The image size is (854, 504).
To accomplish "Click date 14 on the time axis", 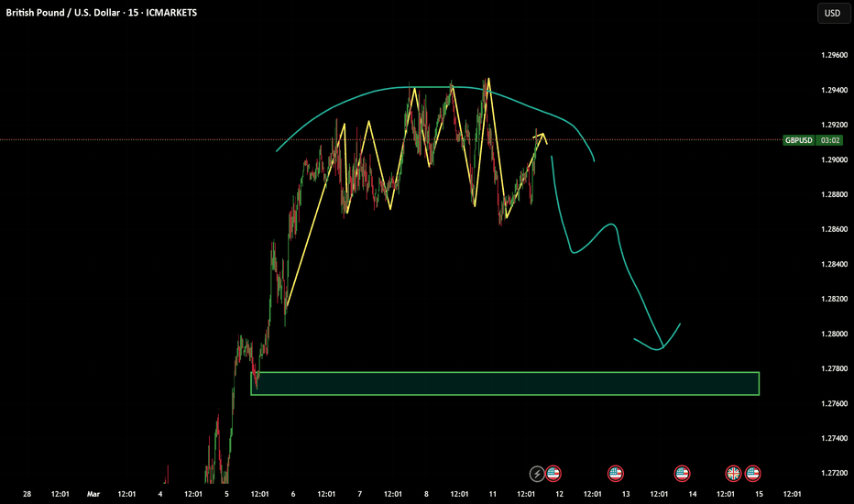I will (x=692, y=494).
